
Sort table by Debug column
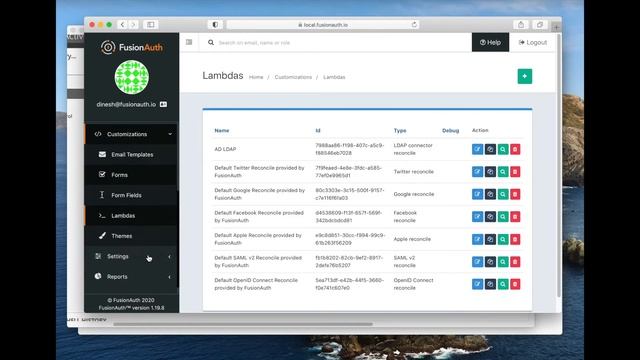pyautogui.click(x=451, y=131)
